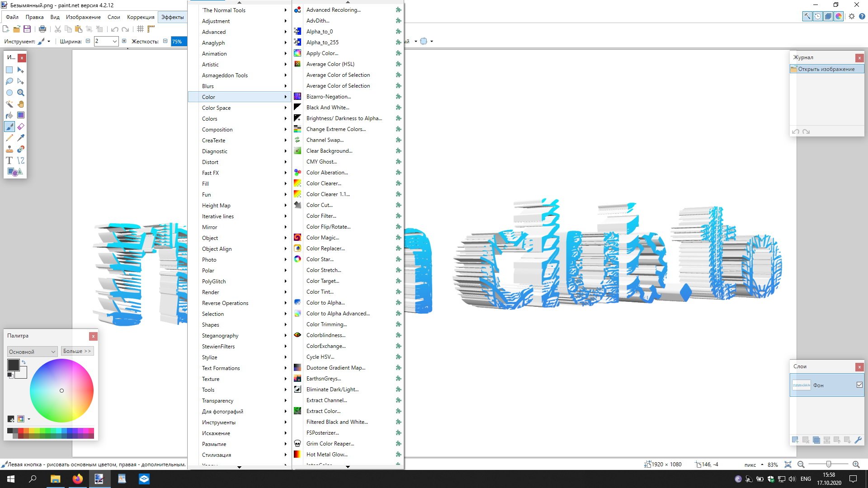Close the Журнал history panel
This screenshot has height=488, width=868.
pos(859,58)
